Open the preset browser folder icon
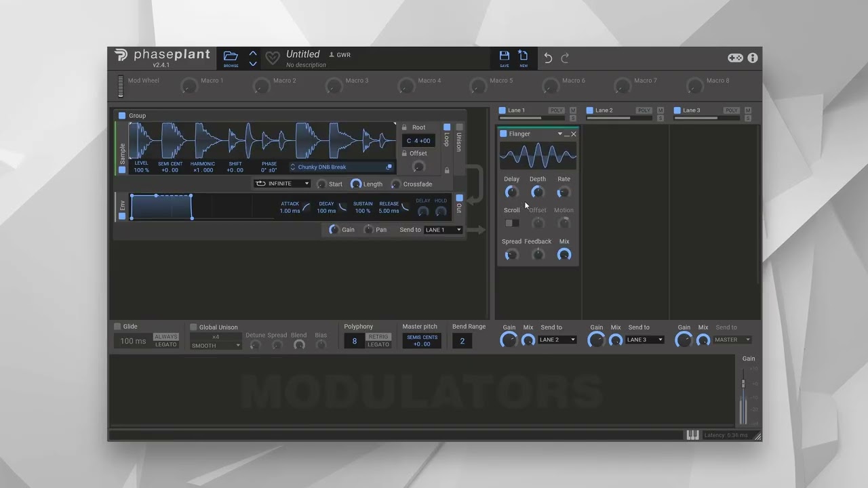Image resolution: width=868 pixels, height=488 pixels. (x=231, y=56)
